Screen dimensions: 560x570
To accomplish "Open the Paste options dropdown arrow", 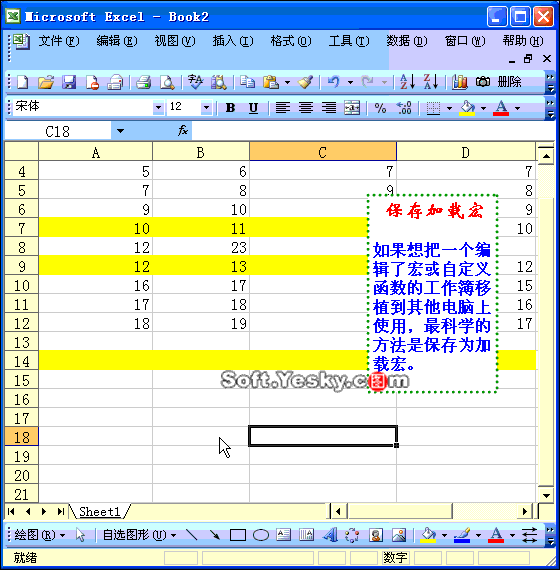I will pyautogui.click(x=287, y=83).
